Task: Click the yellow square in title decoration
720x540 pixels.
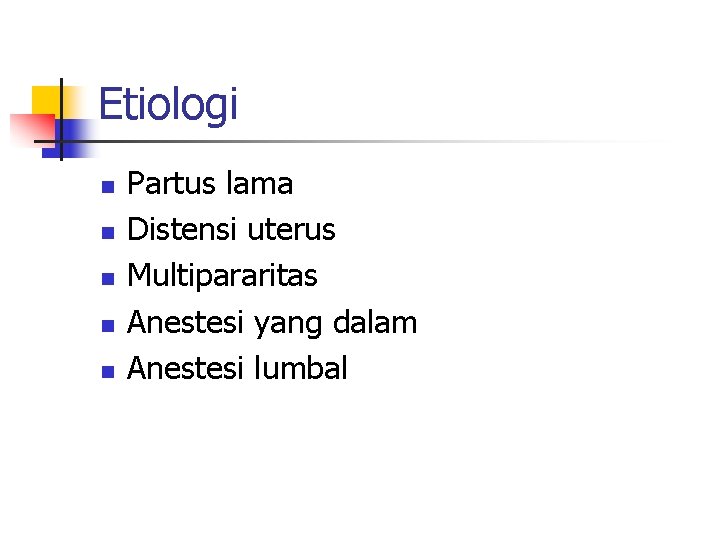Action: coord(48,101)
